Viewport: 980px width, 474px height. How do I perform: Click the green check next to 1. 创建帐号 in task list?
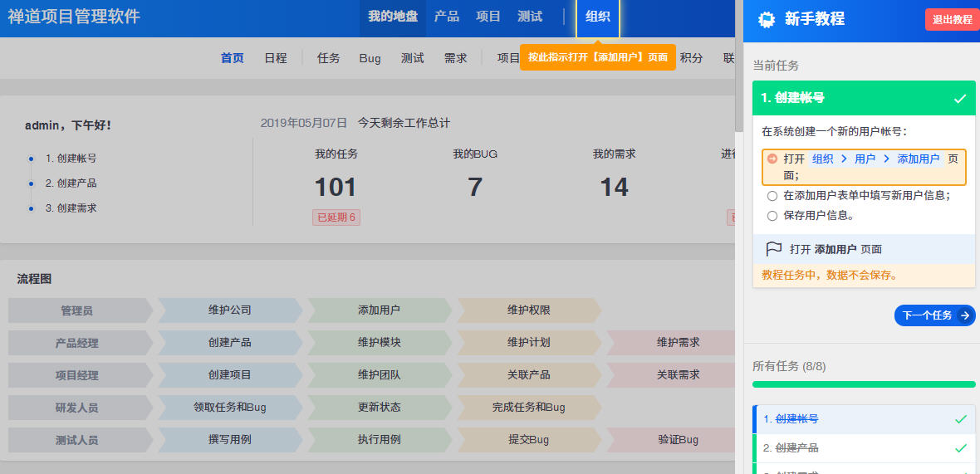click(x=961, y=419)
